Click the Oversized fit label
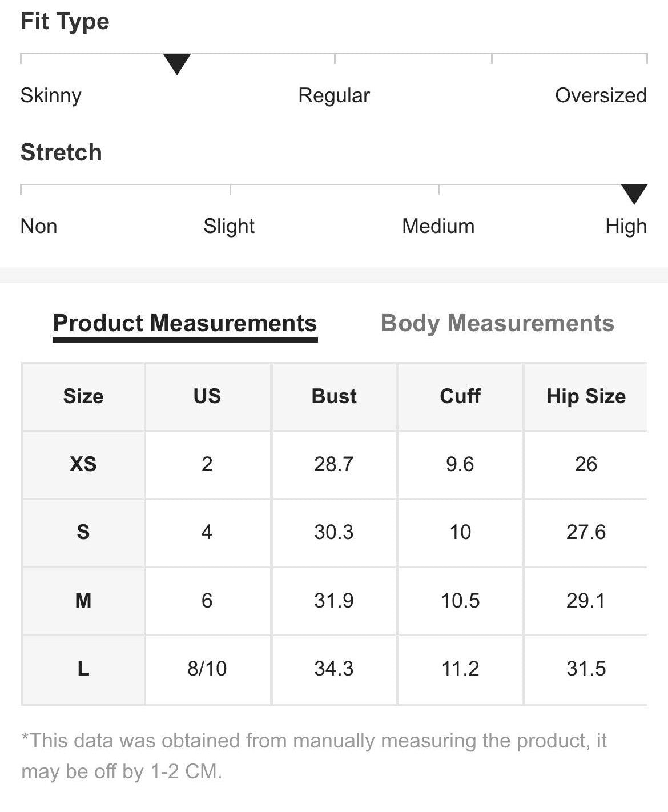Screen dimensions: 668x812 [x=601, y=95]
